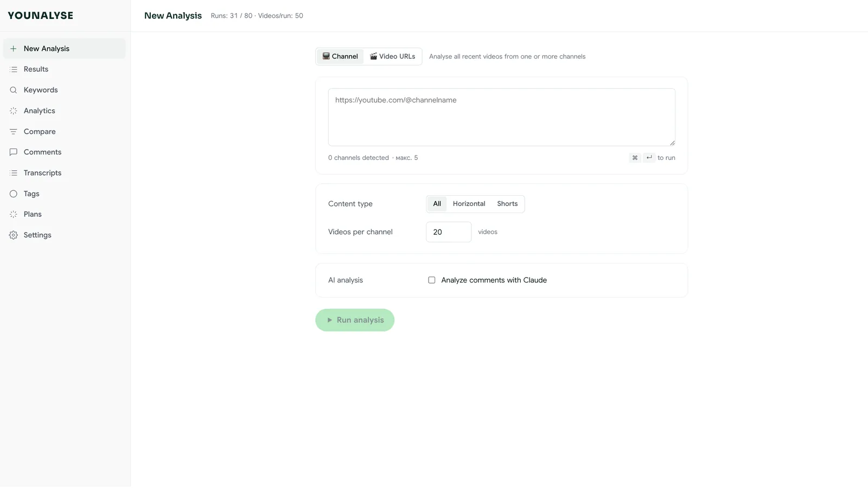The height and width of the screenshot is (488, 868).
Task: Select All content type
Action: point(437,204)
